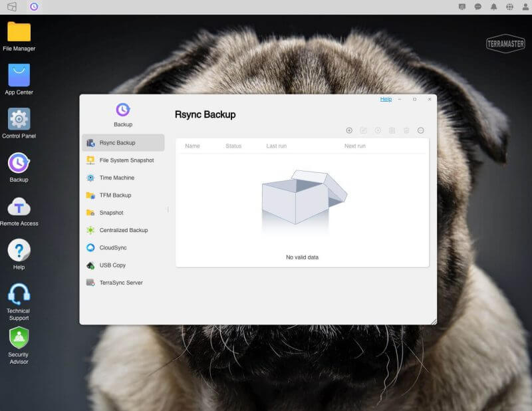
Task: Go to File System Snapshot
Action: click(123, 160)
